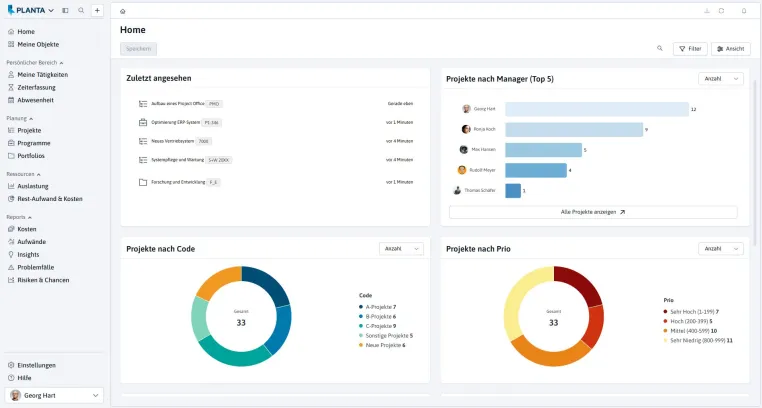Go to Risiken & Chancen

point(43,280)
